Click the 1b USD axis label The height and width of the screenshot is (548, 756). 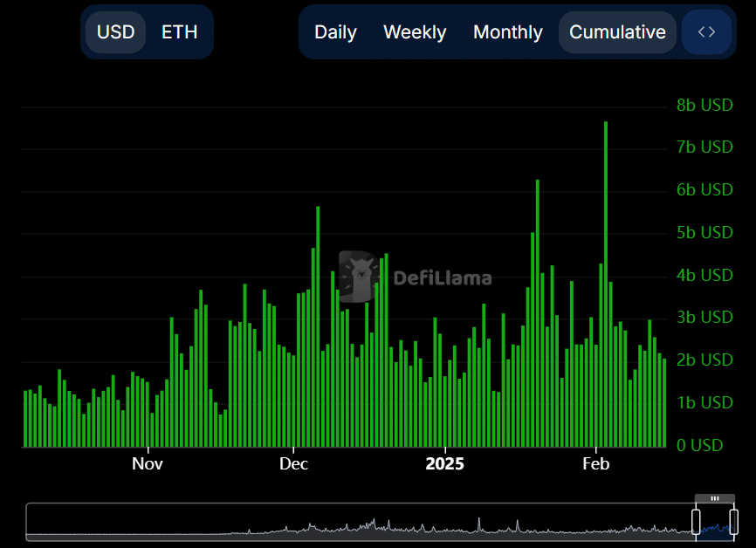click(x=704, y=402)
